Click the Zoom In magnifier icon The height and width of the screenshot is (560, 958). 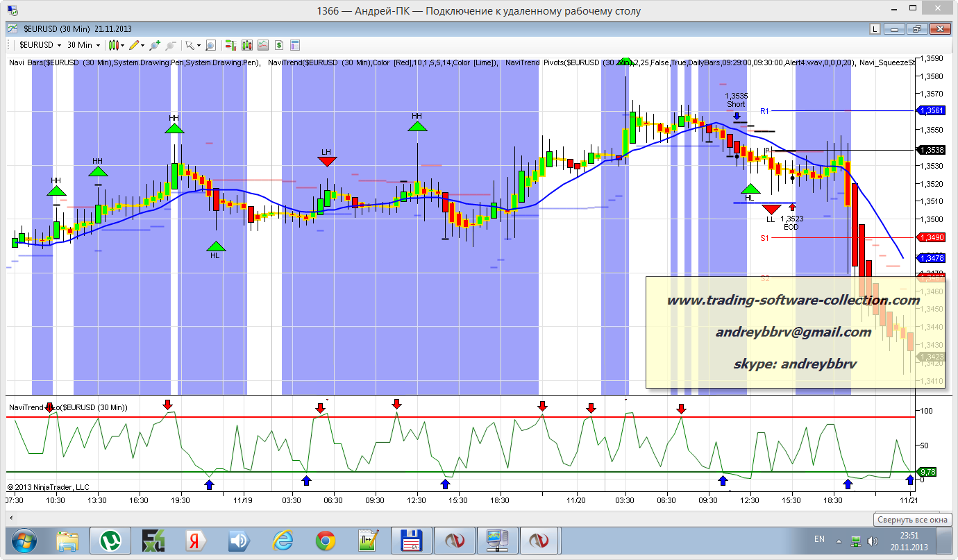153,45
